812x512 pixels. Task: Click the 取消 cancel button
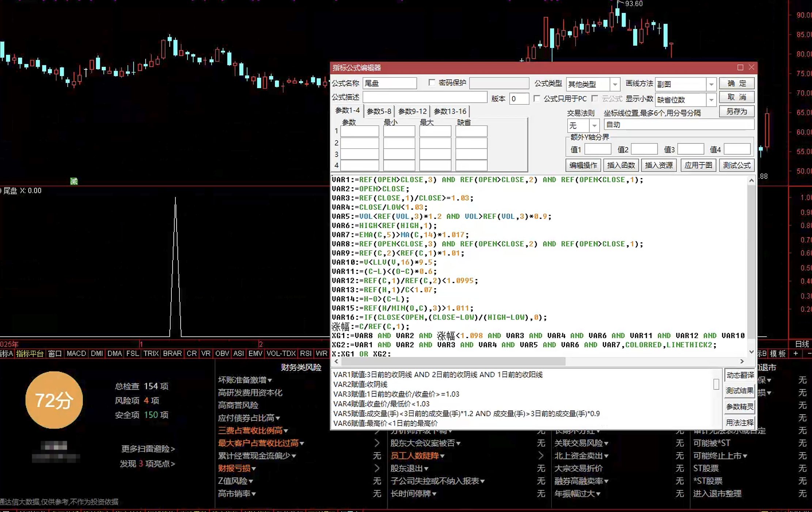(736, 98)
